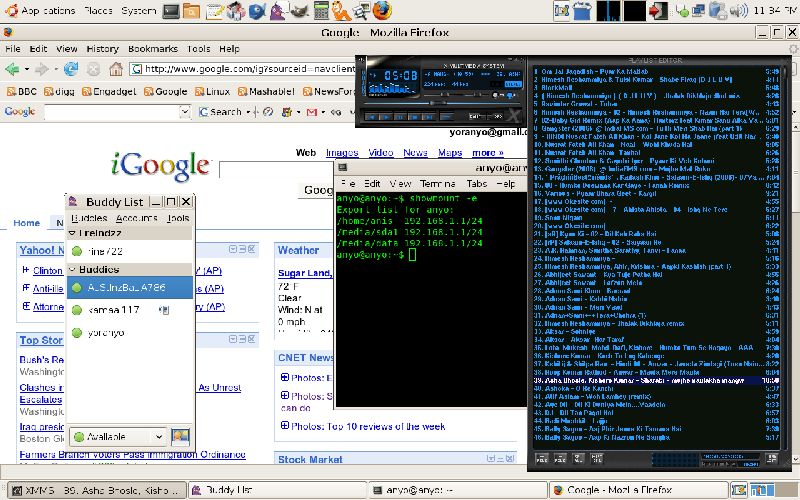This screenshot has width=800, height=500.
Task: Select buddy yoranyo in Buddy List
Action: pyautogui.click(x=130, y=333)
